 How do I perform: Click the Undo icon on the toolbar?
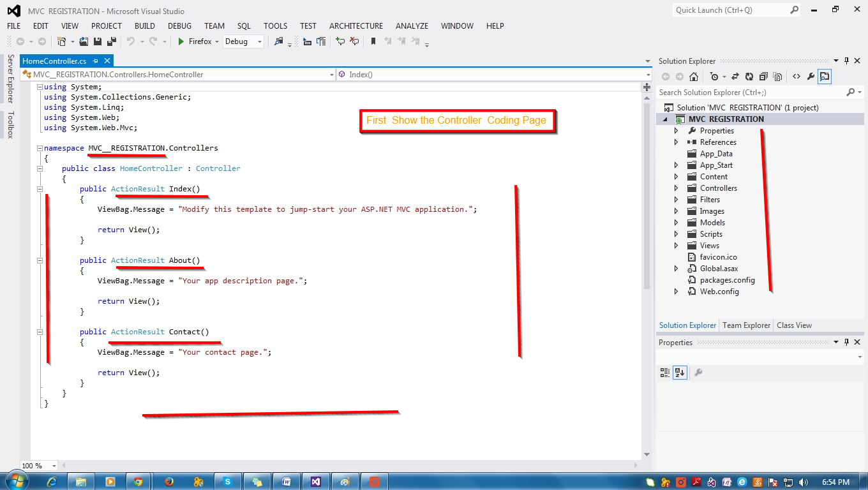coord(130,41)
